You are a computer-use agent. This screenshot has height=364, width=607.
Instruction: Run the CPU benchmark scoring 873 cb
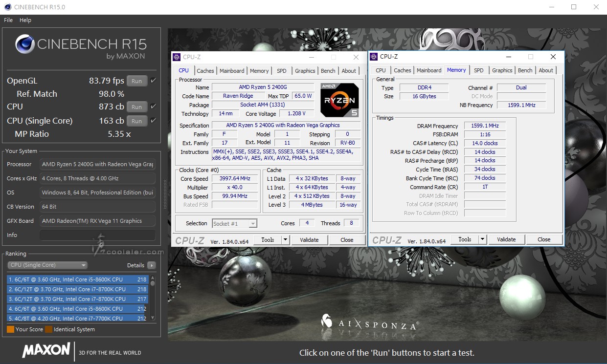[137, 107]
